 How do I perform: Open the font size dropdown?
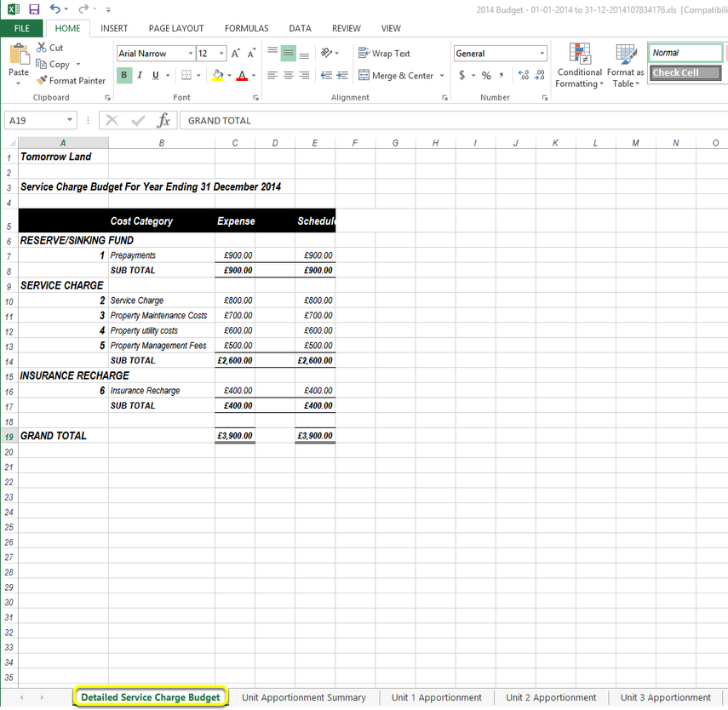click(x=221, y=54)
